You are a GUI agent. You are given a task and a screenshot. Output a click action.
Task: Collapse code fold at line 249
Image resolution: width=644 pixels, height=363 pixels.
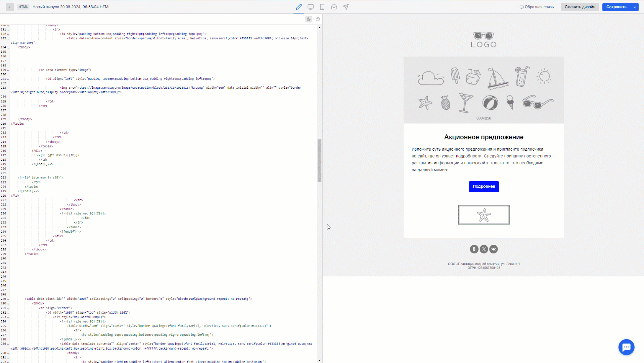tap(8, 299)
